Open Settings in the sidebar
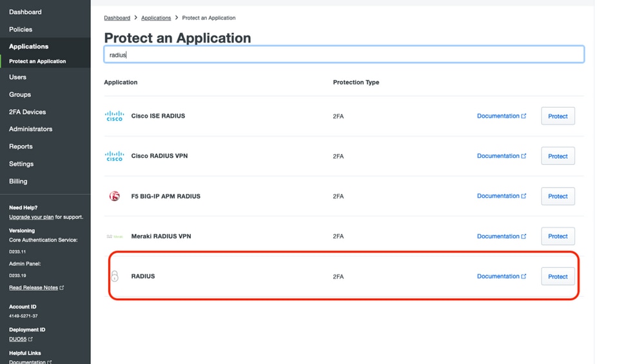Viewport: 644px width, 364px height. (21, 164)
